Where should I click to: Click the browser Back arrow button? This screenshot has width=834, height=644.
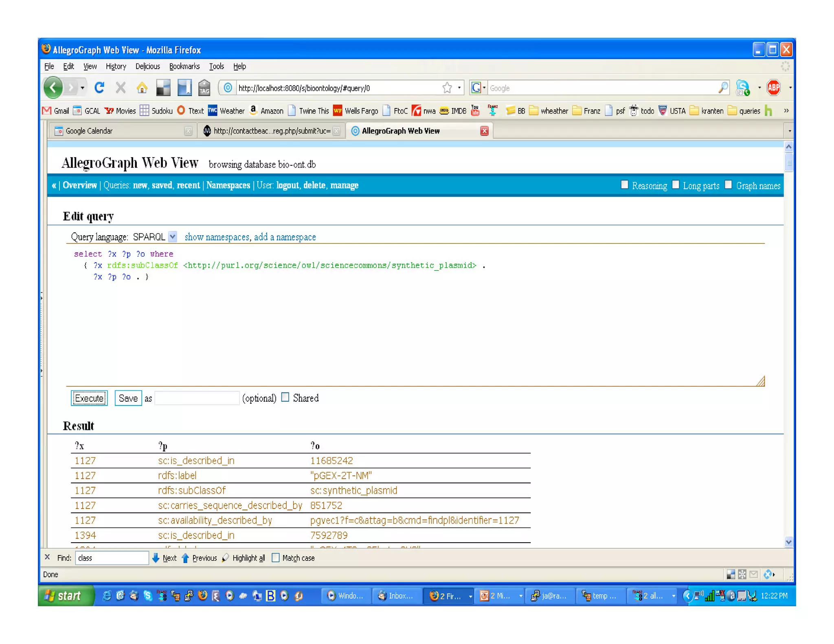click(x=53, y=88)
